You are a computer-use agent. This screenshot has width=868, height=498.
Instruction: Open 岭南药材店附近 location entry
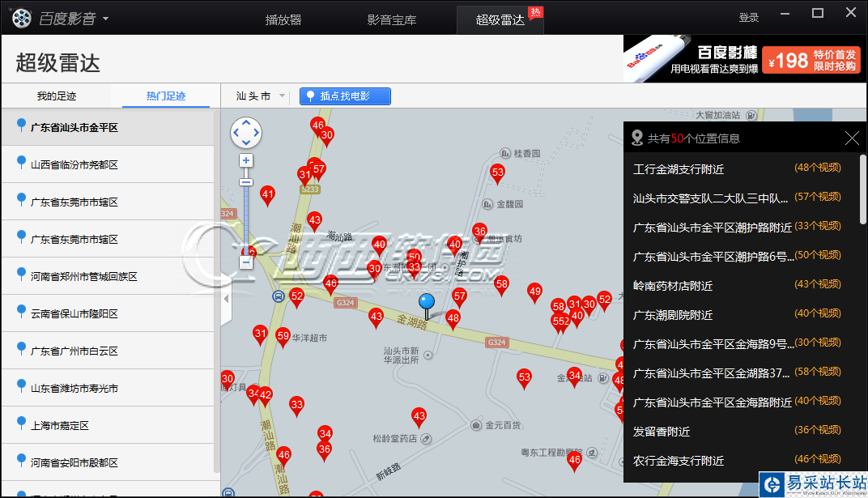741,285
